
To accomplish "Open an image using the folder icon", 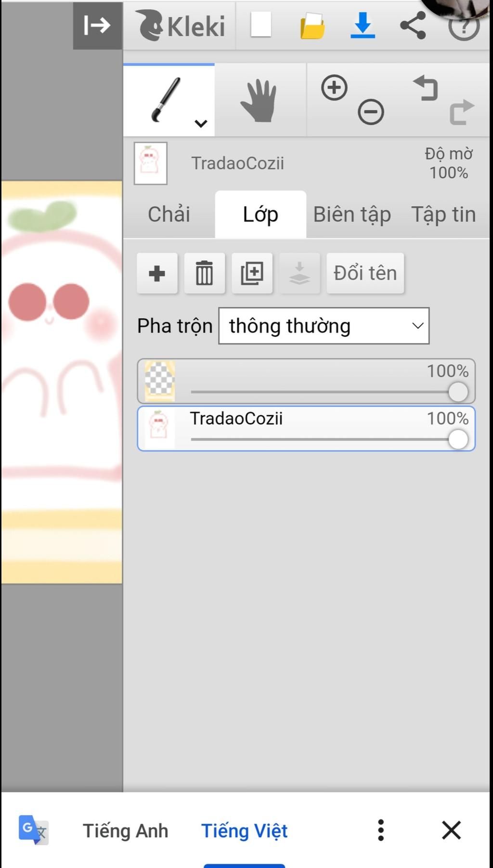I will [x=312, y=26].
